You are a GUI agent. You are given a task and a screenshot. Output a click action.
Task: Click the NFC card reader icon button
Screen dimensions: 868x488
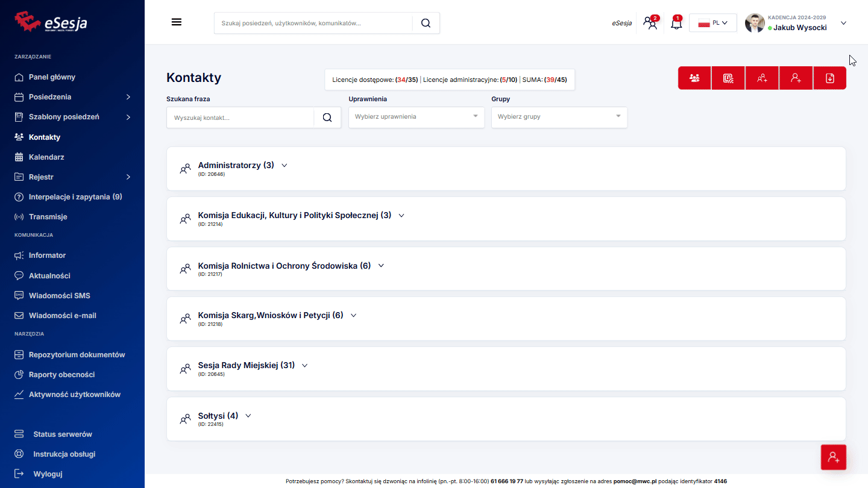pyautogui.click(x=728, y=78)
